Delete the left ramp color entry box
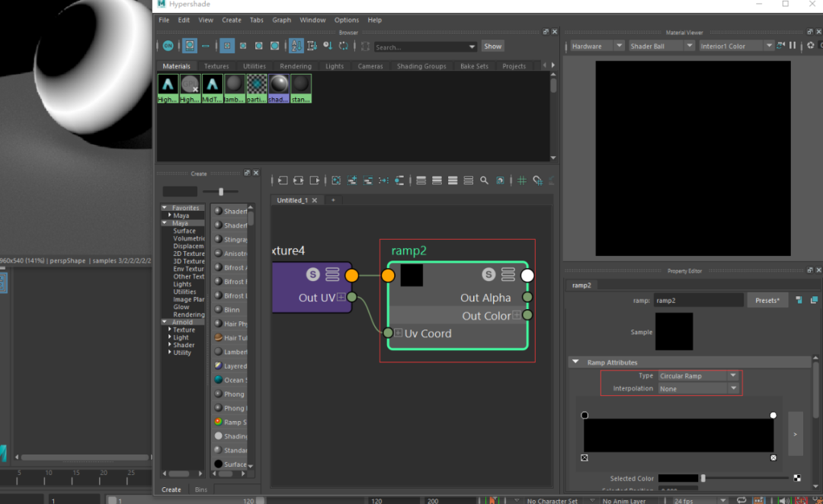 584,458
